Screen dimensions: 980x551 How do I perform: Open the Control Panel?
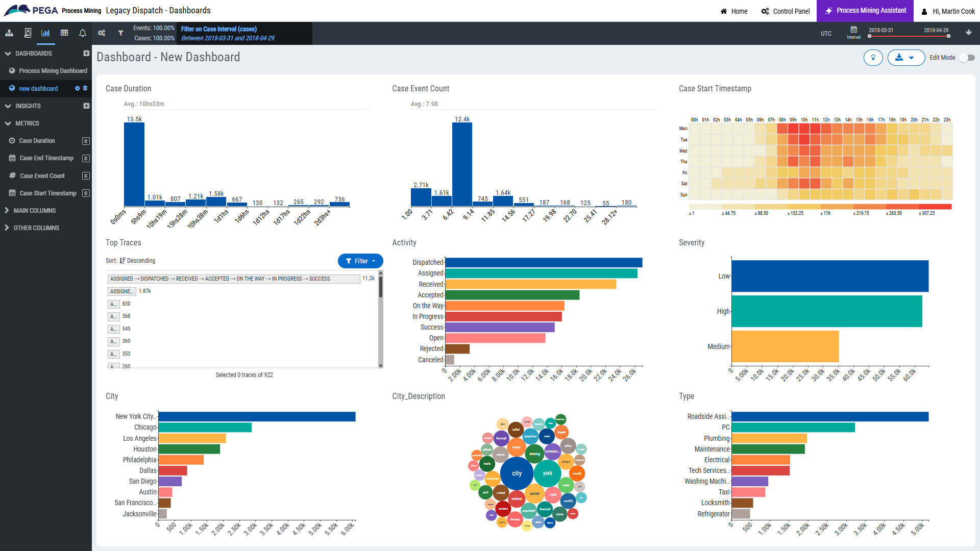point(786,11)
